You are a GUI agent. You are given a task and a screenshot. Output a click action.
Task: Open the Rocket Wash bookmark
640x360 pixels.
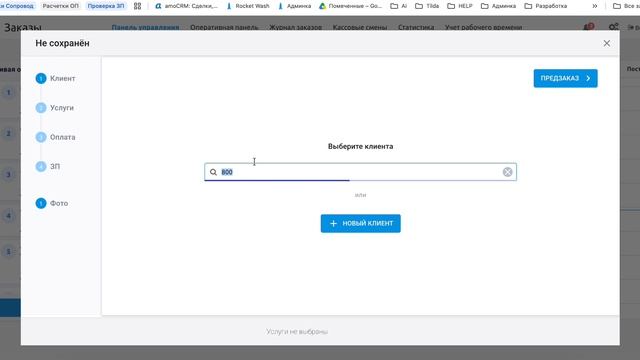pyautogui.click(x=248, y=6)
